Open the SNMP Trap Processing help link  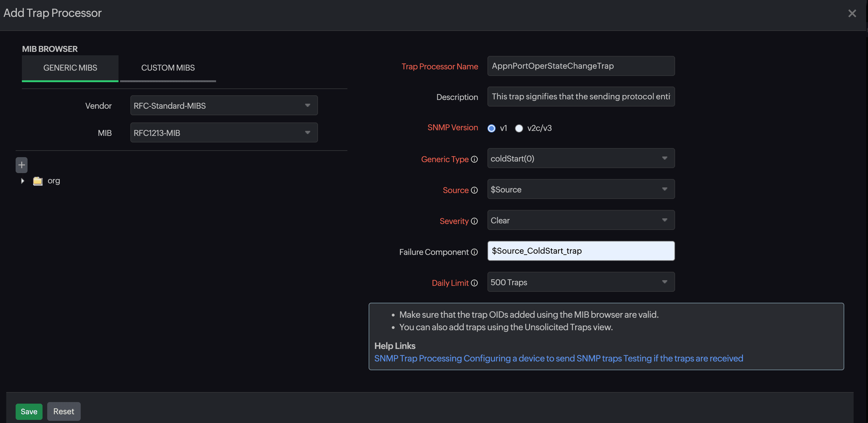(418, 358)
